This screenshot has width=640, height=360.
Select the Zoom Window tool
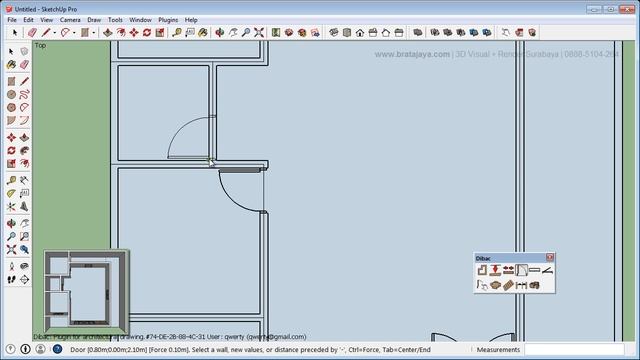tap(24, 236)
